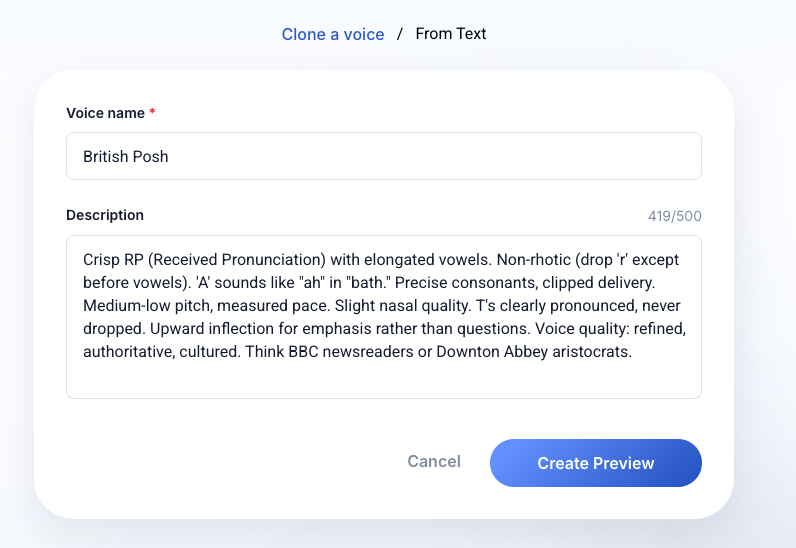Screen dimensions: 796x548
Task: Click the From Text breadcrumb label
Action: pos(451,34)
